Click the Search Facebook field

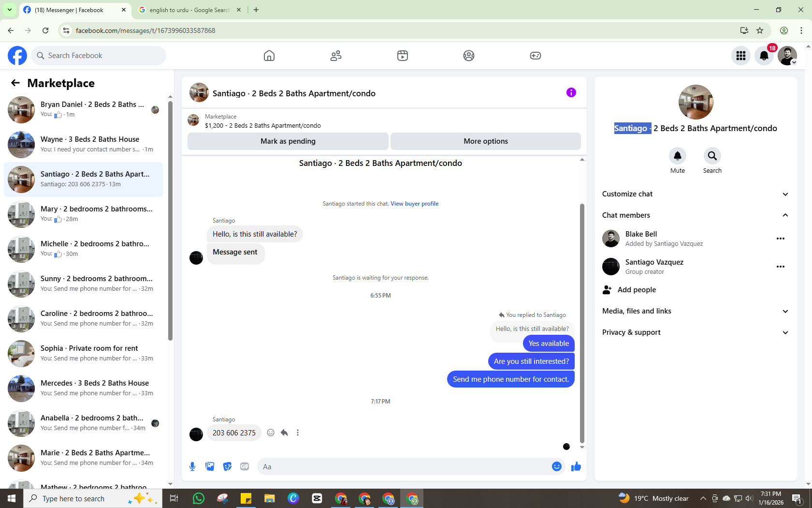tap(99, 56)
